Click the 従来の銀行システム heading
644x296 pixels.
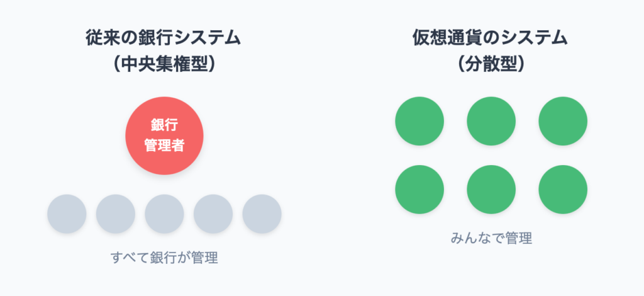click(164, 39)
